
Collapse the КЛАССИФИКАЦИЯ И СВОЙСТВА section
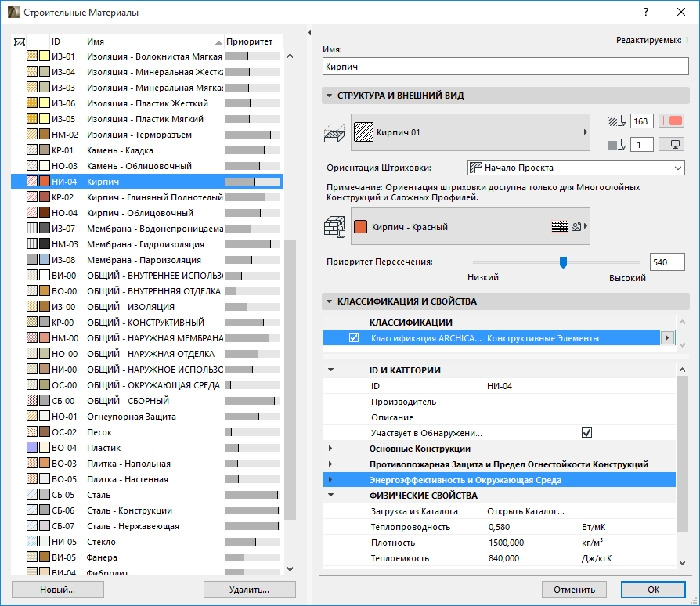click(x=329, y=301)
